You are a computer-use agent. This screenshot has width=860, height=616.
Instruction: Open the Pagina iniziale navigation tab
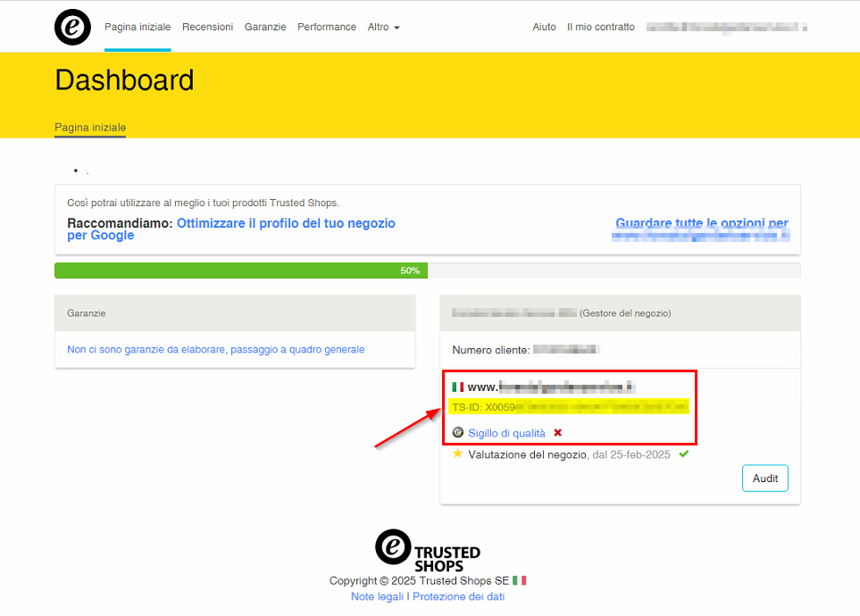pos(138,27)
